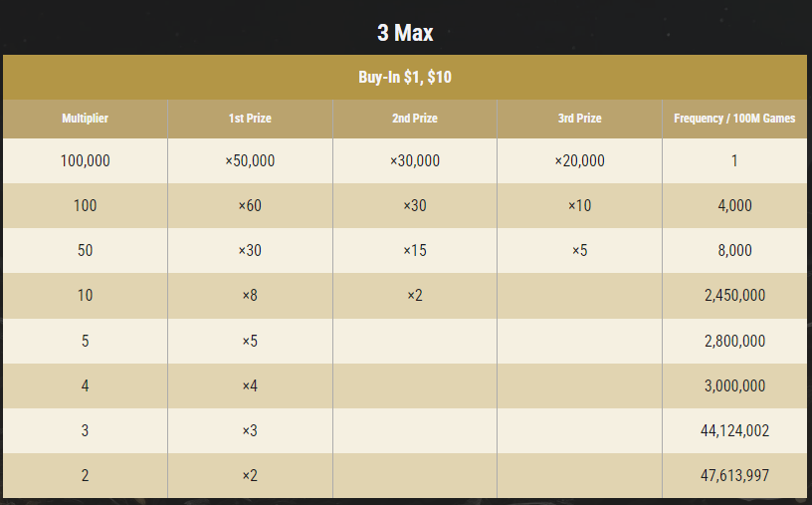Viewport: 812px width, 505px height.
Task: Click the 1st Prize column header
Action: [x=250, y=119]
